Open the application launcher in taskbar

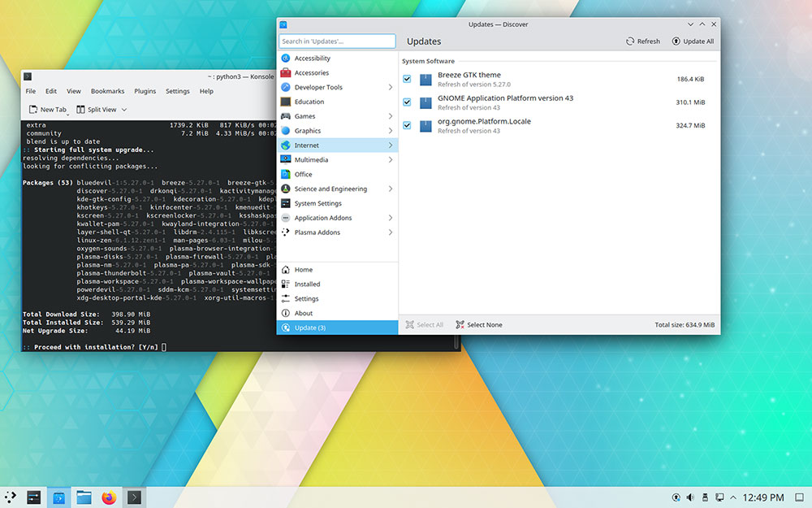coord(11,497)
